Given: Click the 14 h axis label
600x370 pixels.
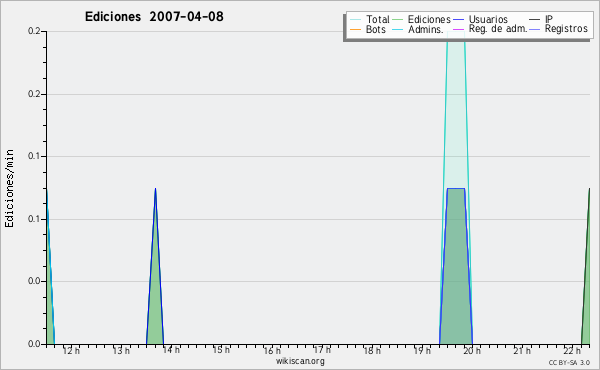Looking at the screenshot, I should point(171,350).
